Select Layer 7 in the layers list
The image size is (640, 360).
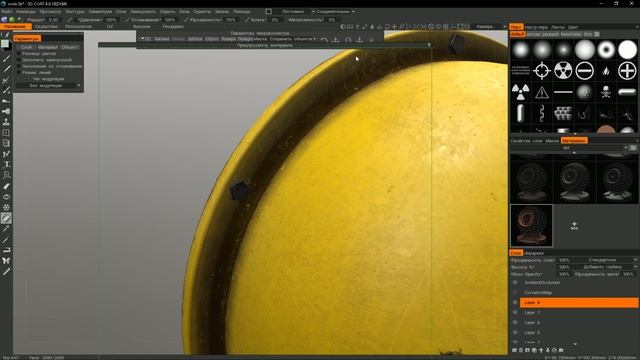click(x=579, y=313)
